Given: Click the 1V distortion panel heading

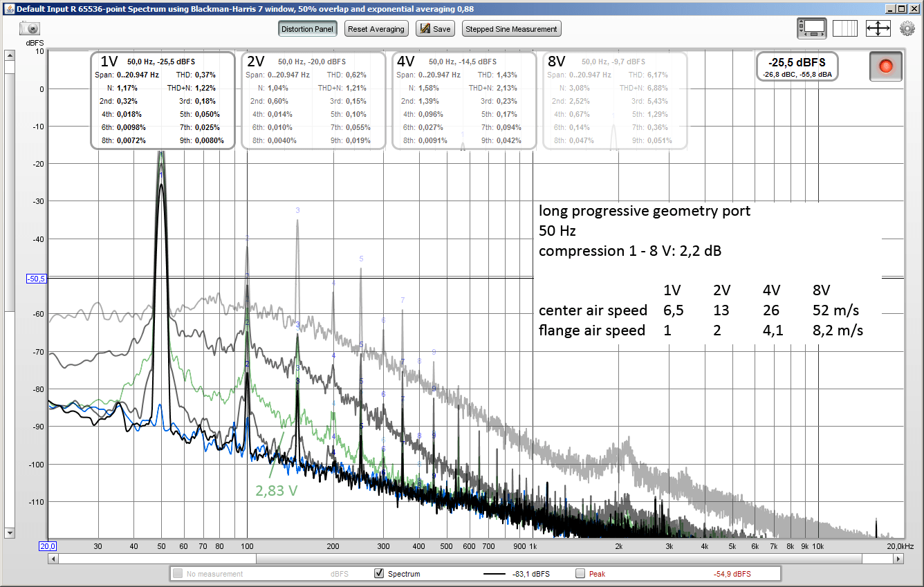Looking at the screenshot, I should coord(109,62).
